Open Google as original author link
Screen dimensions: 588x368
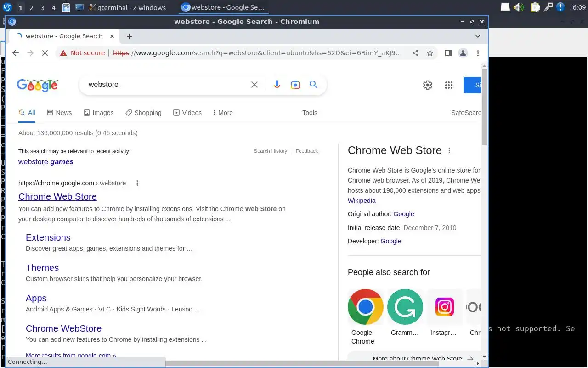(404, 214)
